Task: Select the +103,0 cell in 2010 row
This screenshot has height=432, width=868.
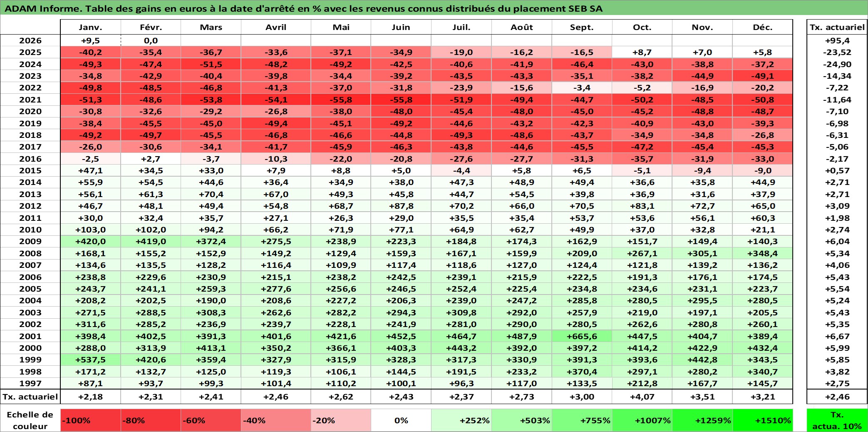Action: 91,230
